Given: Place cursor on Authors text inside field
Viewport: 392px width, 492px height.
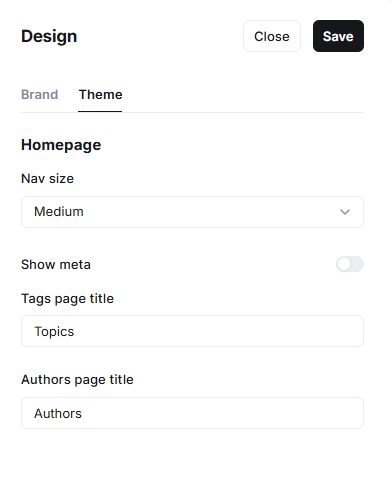Looking at the screenshot, I should 58,414.
